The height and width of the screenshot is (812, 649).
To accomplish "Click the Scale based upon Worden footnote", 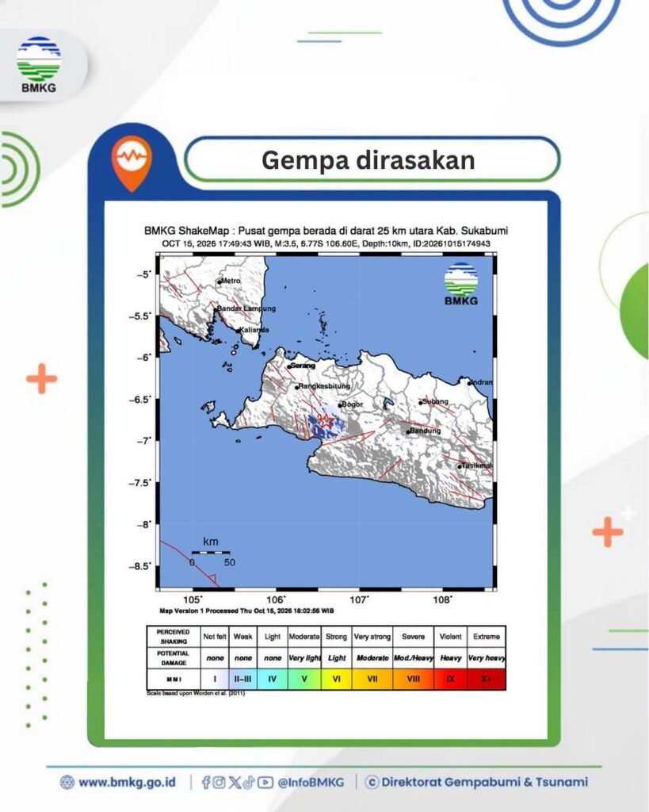I will point(196,693).
